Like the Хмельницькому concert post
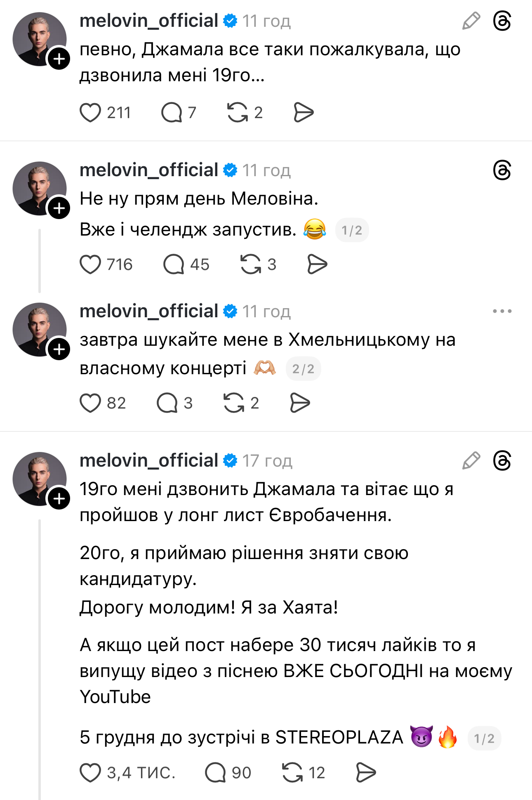The image size is (532, 800). point(90,403)
